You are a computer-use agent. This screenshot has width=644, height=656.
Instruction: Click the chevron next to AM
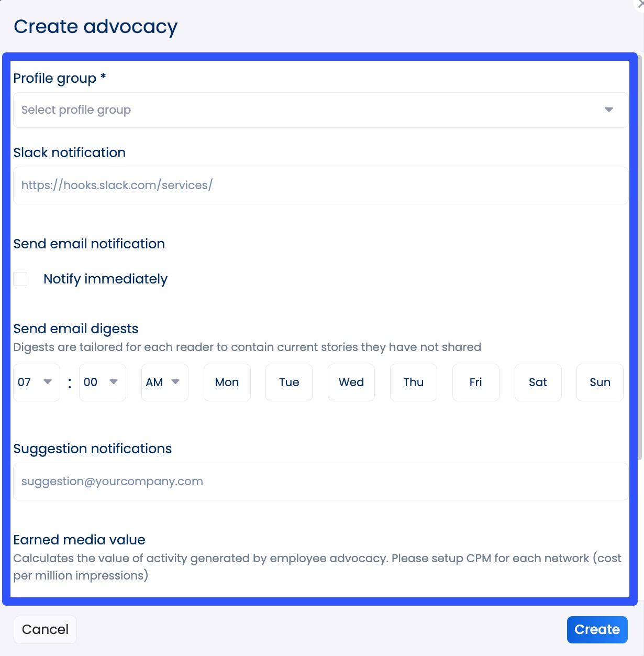[x=176, y=382]
